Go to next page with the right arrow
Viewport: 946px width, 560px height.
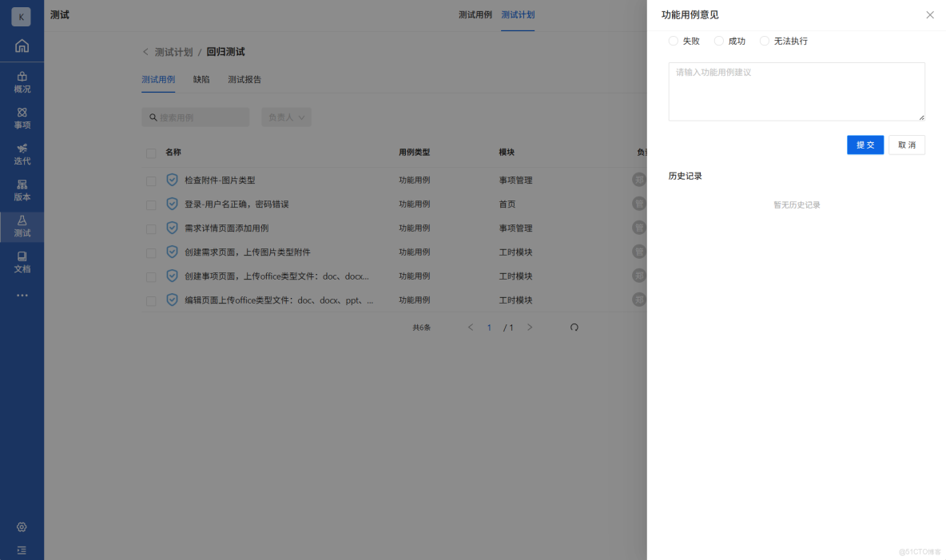click(530, 327)
